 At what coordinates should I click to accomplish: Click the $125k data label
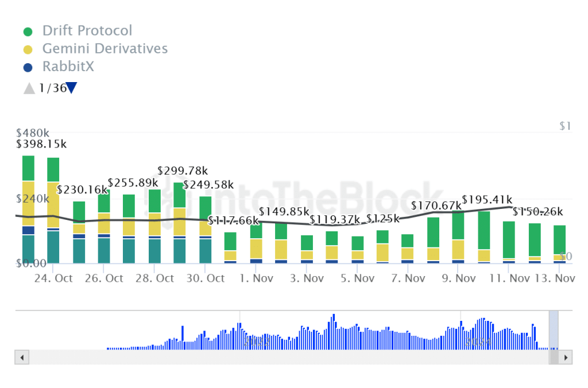click(x=383, y=219)
